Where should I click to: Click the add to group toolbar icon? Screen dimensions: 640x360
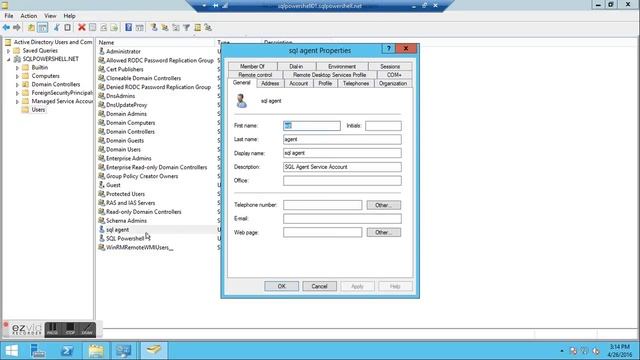click(208, 27)
